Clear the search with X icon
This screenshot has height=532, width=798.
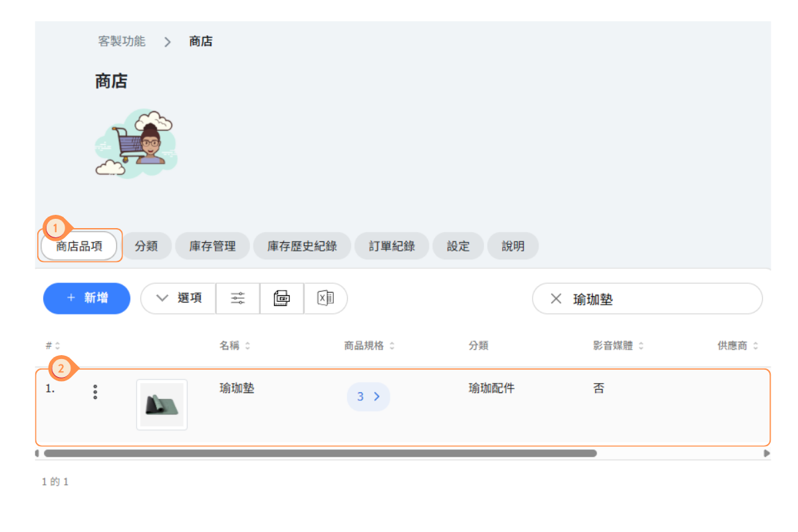(556, 299)
